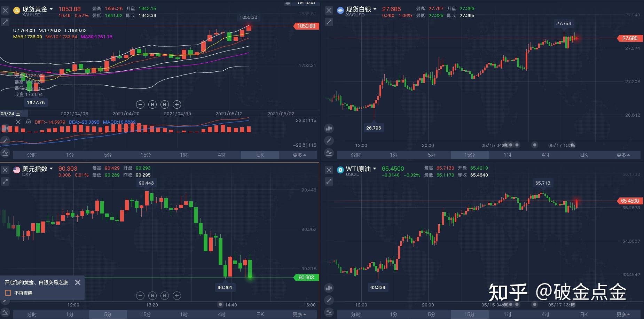644x319 pixels.
Task: Expand WTI crude chart to full screen
Action: click(329, 181)
